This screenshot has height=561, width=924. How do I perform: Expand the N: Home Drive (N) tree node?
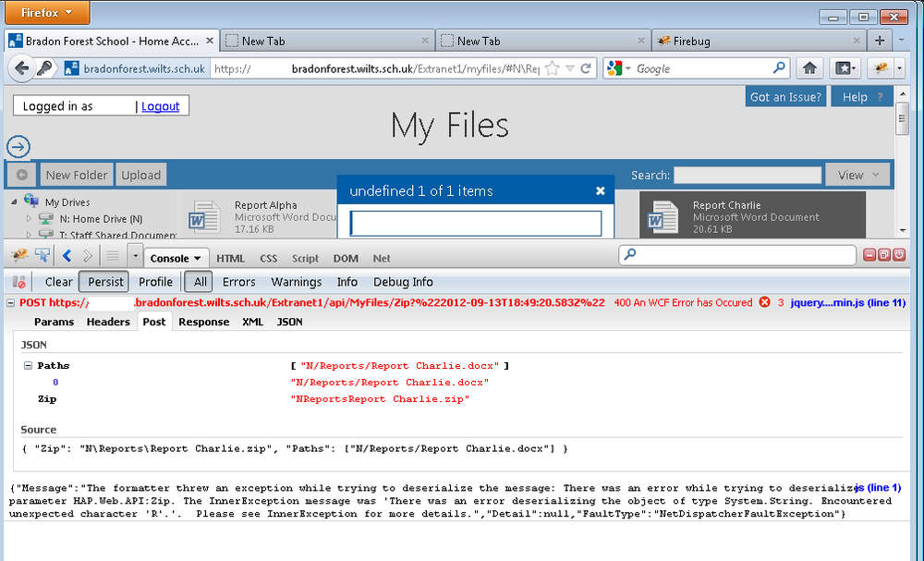29,219
